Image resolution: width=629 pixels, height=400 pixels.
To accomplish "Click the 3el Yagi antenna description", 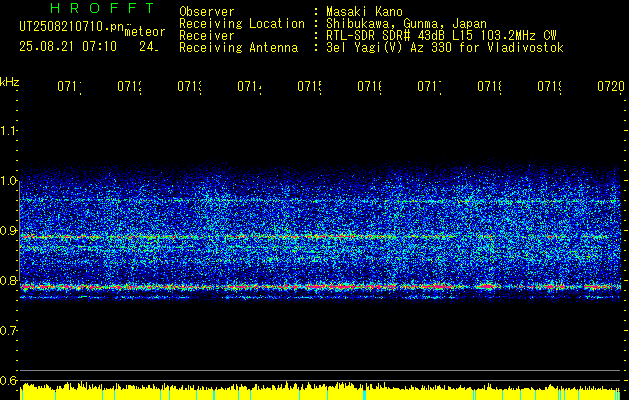I will tap(445, 48).
